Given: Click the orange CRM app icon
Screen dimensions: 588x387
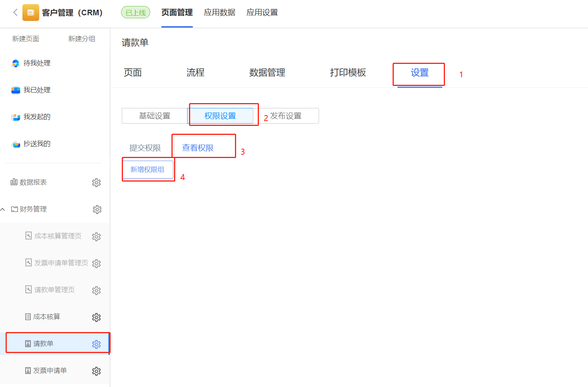Looking at the screenshot, I should point(31,12).
